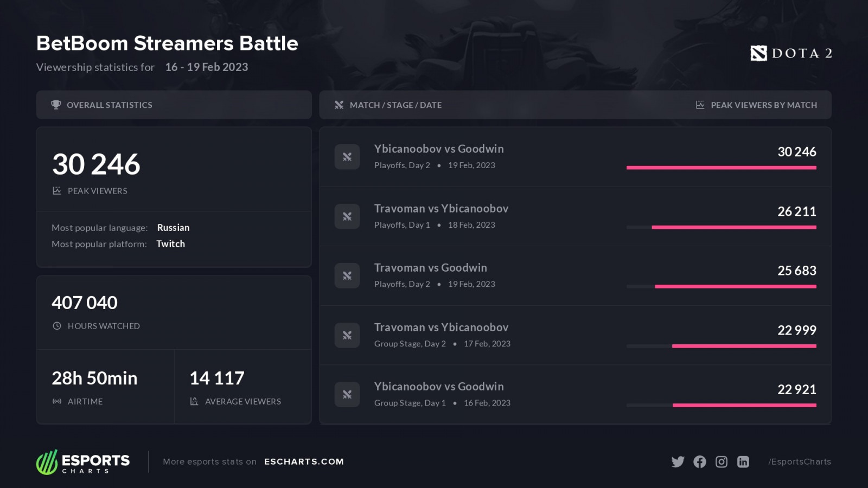The image size is (868, 488).
Task: Click the Ybicanoobov vs Goodwin Group Stage title
Action: [x=439, y=386]
